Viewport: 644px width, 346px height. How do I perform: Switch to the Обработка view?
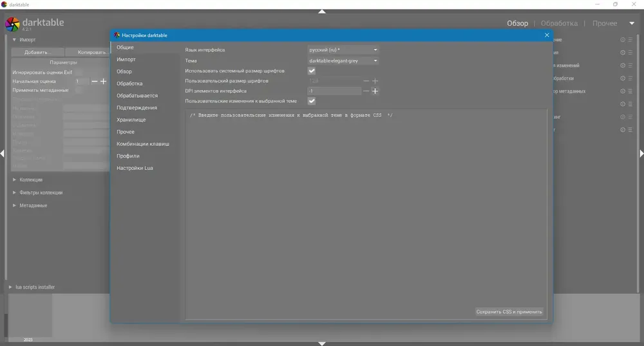click(559, 23)
